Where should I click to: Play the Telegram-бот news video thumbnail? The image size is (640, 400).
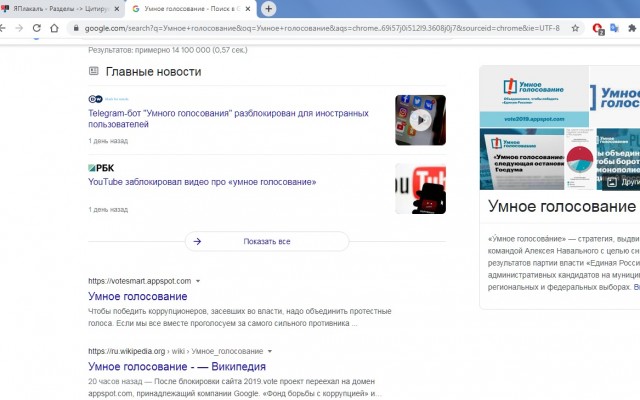420,120
